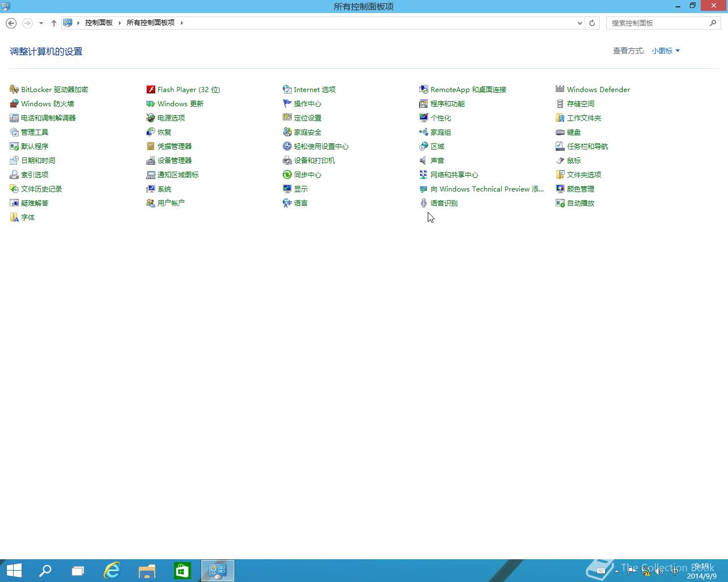Open the 颜色管理 icon
This screenshot has width=728, height=582.
click(560, 189)
